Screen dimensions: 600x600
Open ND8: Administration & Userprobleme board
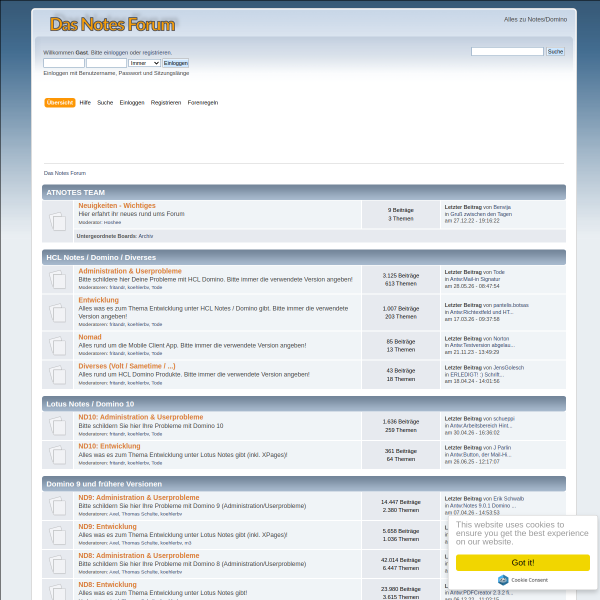(139, 555)
